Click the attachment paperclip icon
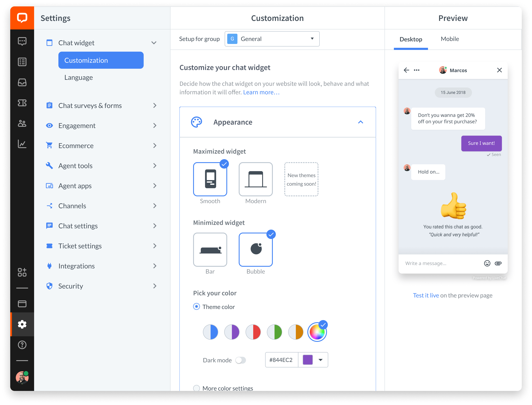This screenshot has height=405, width=532. 498,263
